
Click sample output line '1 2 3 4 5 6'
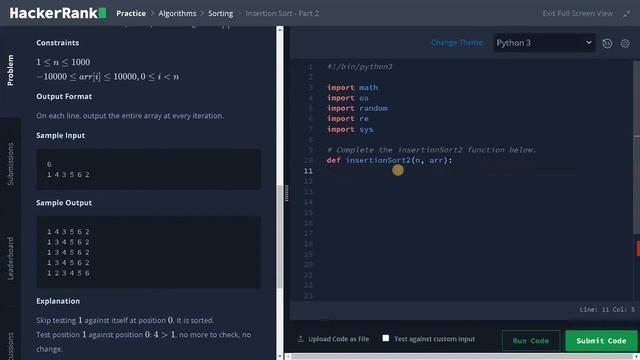tap(68, 273)
